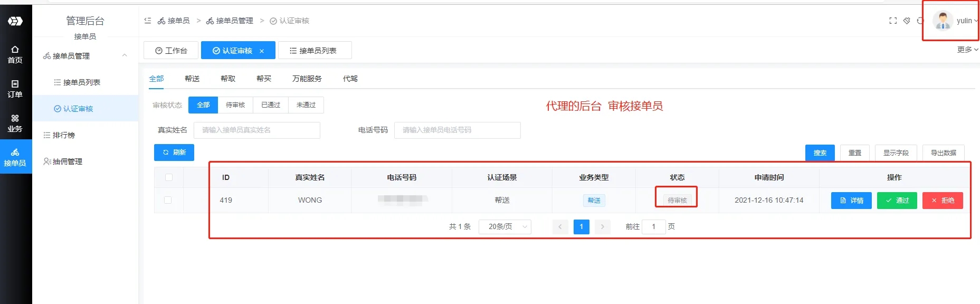The height and width of the screenshot is (304, 980).
Task: Check the row checkbox for ID 419
Action: (x=168, y=200)
